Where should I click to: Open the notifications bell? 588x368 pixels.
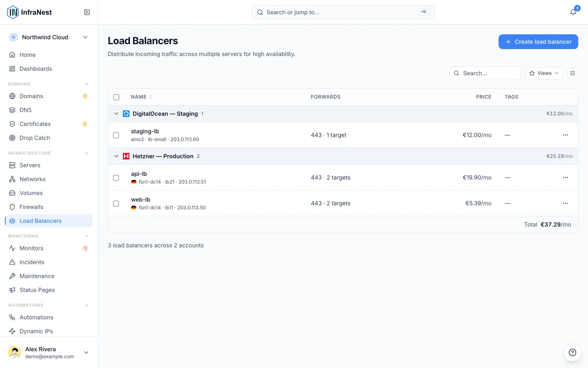click(x=573, y=12)
